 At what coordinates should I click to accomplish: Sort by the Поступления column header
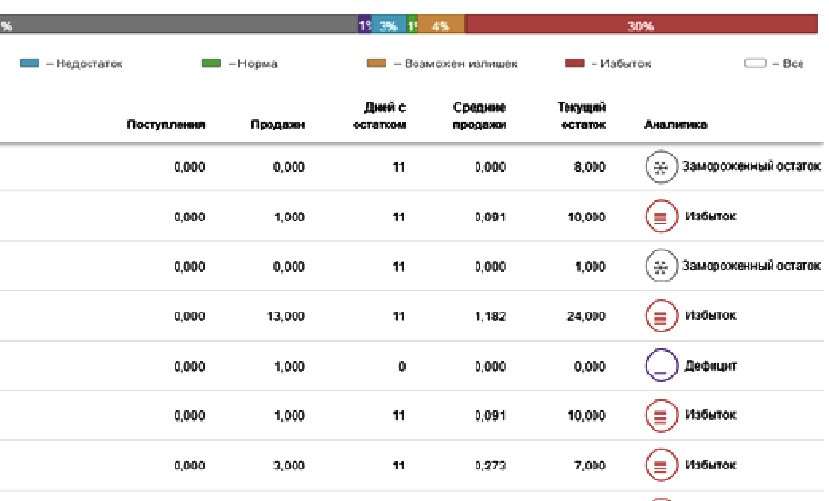pos(165,125)
